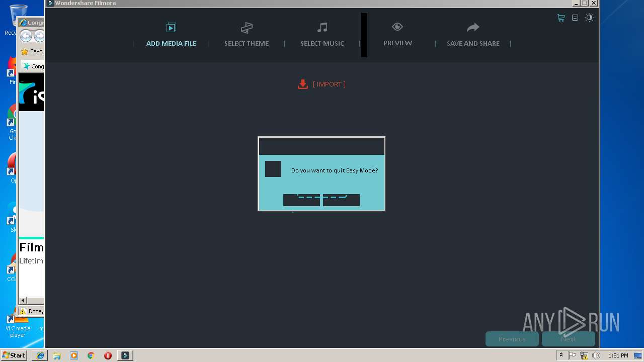The image size is (644, 362).
Task: Switch to PREVIEW tab
Action: (397, 43)
